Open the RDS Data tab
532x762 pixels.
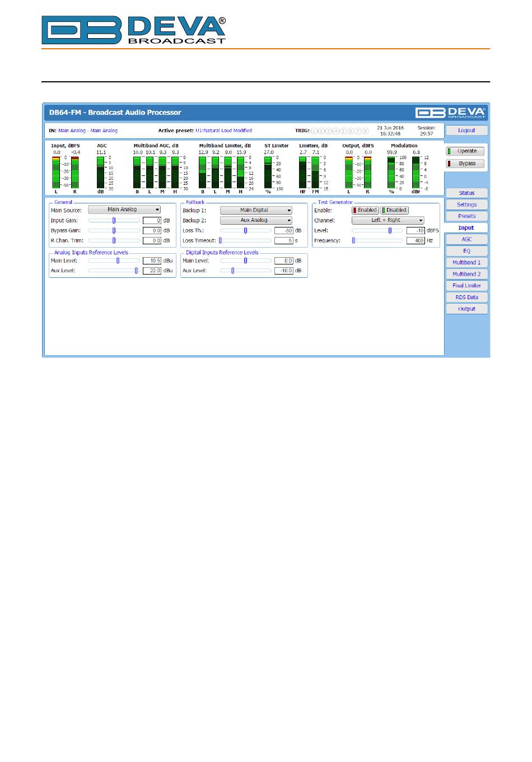click(466, 297)
